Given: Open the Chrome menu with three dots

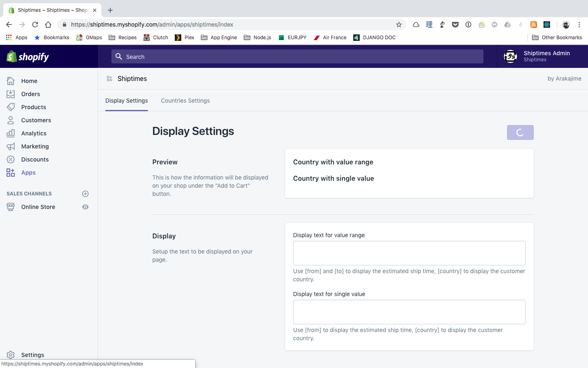Looking at the screenshot, I should pyautogui.click(x=579, y=25).
